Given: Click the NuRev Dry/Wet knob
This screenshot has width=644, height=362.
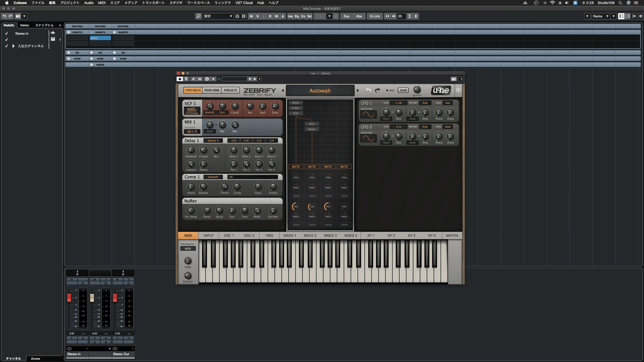Looking at the screenshot, I should (273, 210).
